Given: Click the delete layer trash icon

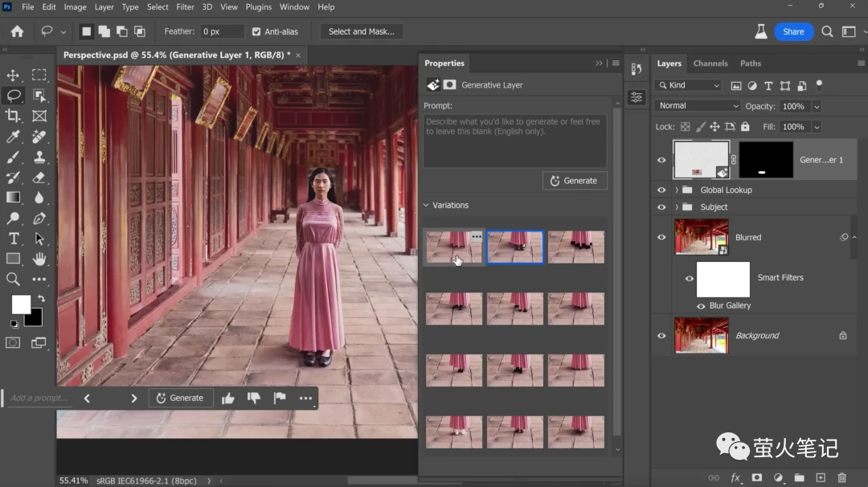Looking at the screenshot, I should click(842, 477).
